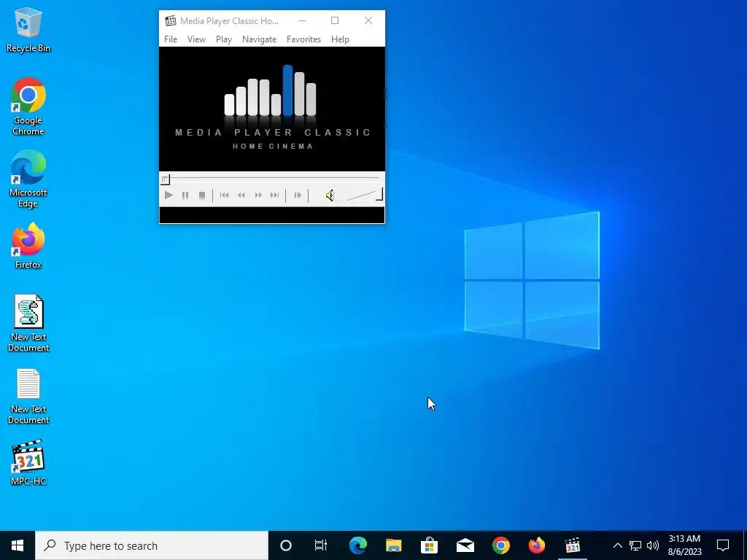
Task: Open Task View on the taskbar
Action: pyautogui.click(x=321, y=545)
